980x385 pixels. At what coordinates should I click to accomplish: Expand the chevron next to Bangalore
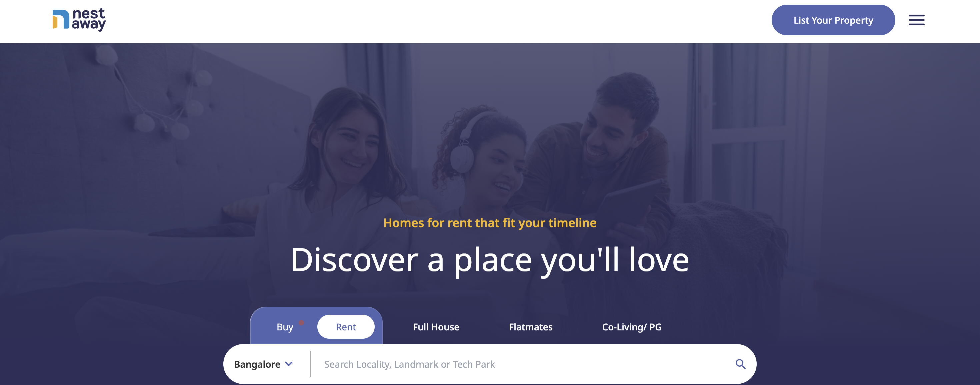(289, 364)
